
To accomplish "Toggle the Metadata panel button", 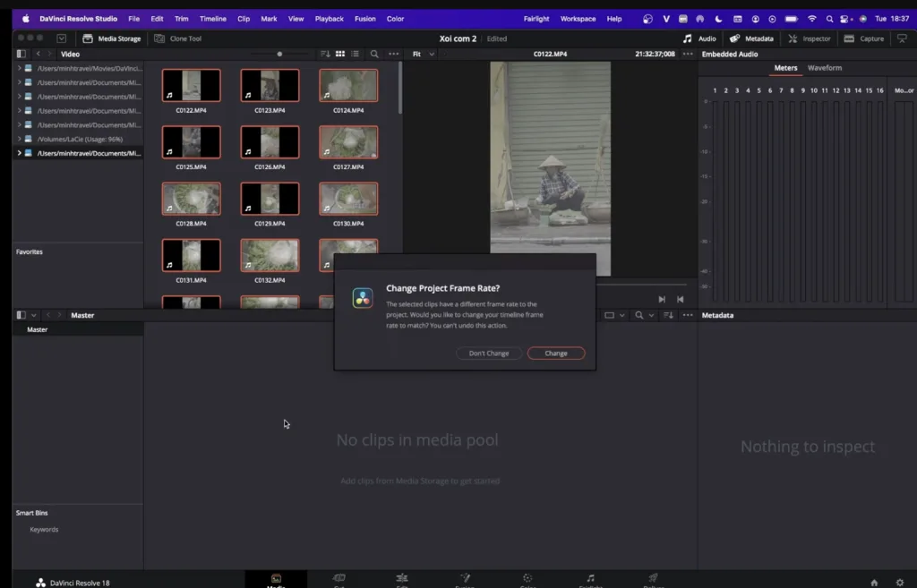I will pyautogui.click(x=751, y=38).
